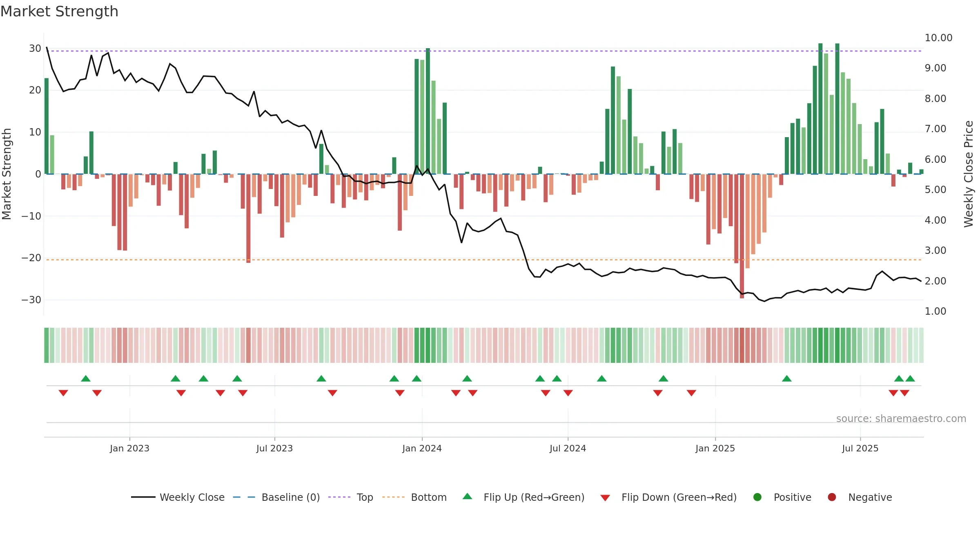980x551 pixels.
Task: Click the 5.00 price axis tick
Action: click(x=935, y=189)
